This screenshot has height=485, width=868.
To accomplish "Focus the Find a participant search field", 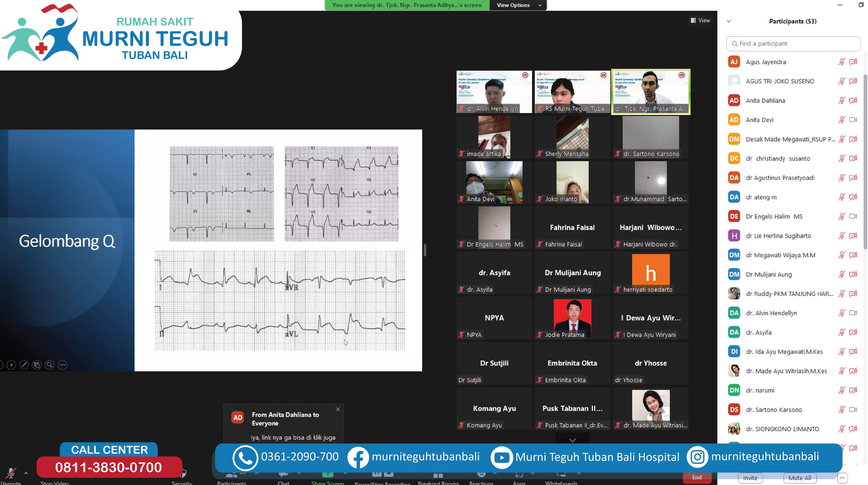I will [793, 44].
